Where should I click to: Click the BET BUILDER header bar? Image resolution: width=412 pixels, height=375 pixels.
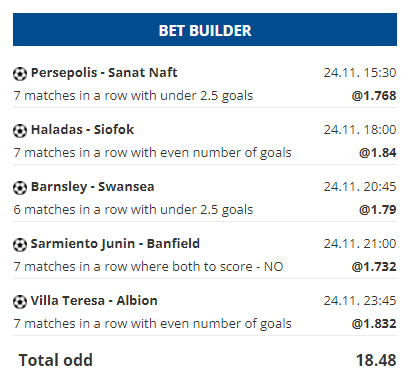tap(205, 30)
